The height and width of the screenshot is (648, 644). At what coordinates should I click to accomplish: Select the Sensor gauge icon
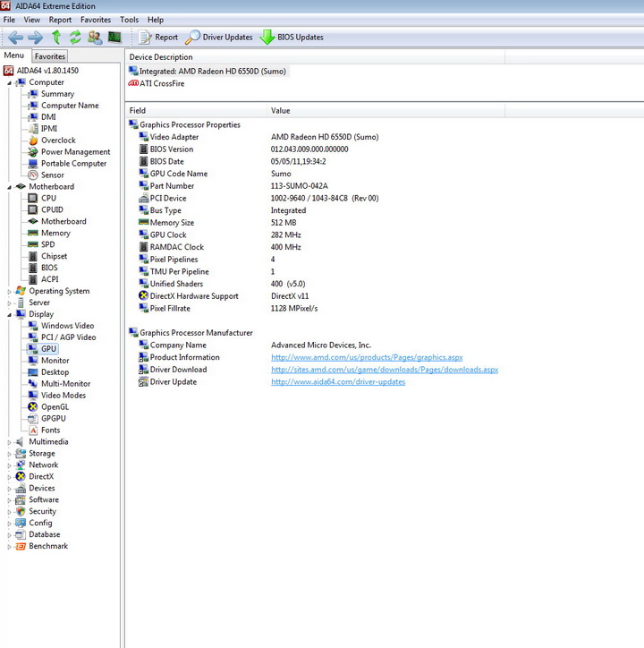[33, 175]
